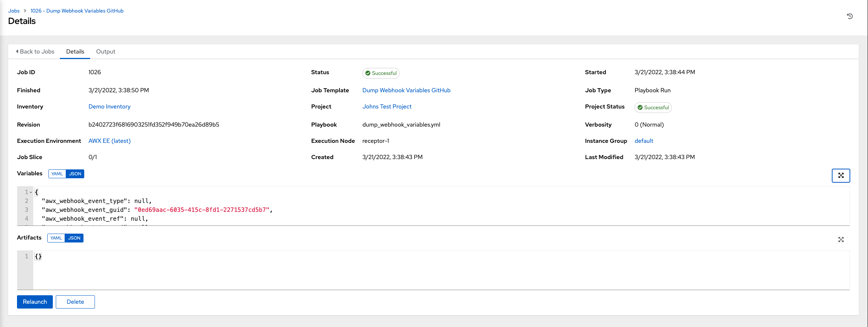Image resolution: width=868 pixels, height=327 pixels.
Task: Click the Project Status Successful badge
Action: coord(653,107)
